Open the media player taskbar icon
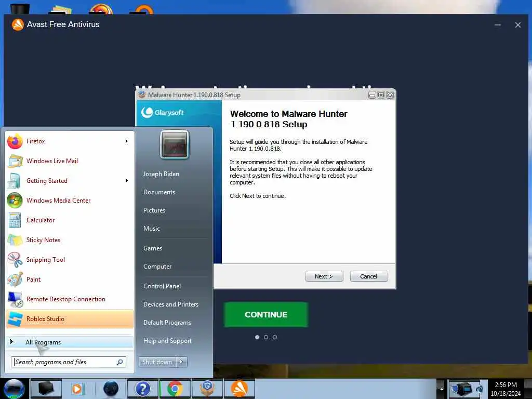Viewport: 532px width, 399px height. coord(78,389)
